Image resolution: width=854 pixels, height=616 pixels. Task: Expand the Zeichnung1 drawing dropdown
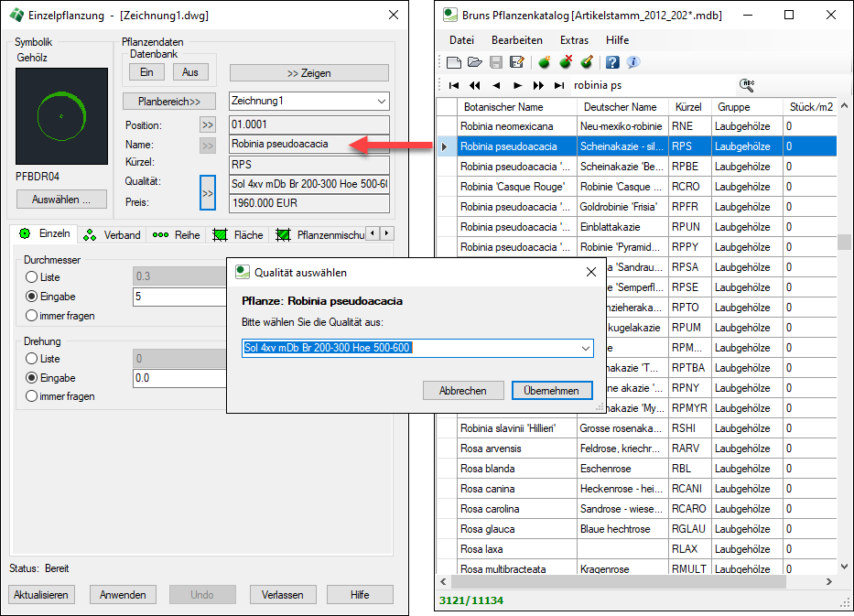coord(381,101)
